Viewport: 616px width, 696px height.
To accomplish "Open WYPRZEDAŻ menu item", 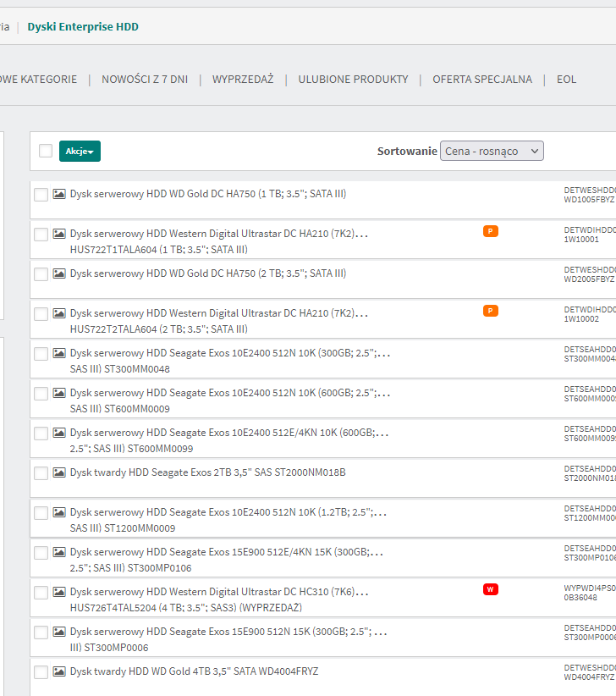I will (x=243, y=80).
